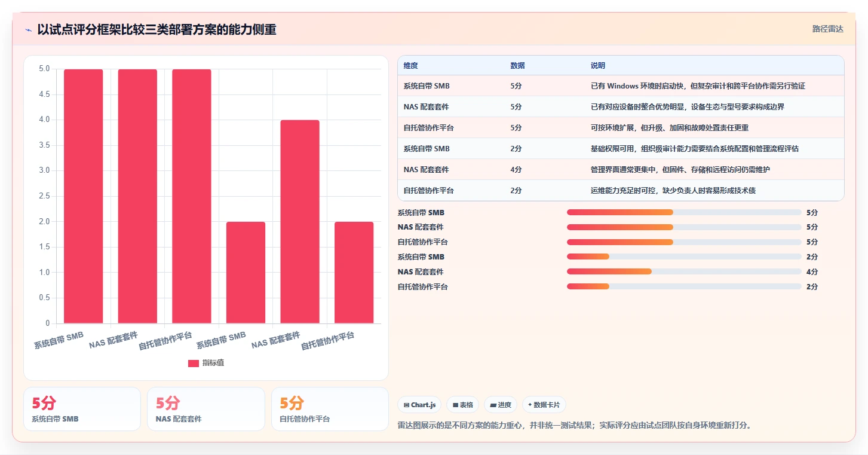Click the NAS 配套套件 chart bar reaching 5.0
The image size is (868, 455).
point(137,196)
